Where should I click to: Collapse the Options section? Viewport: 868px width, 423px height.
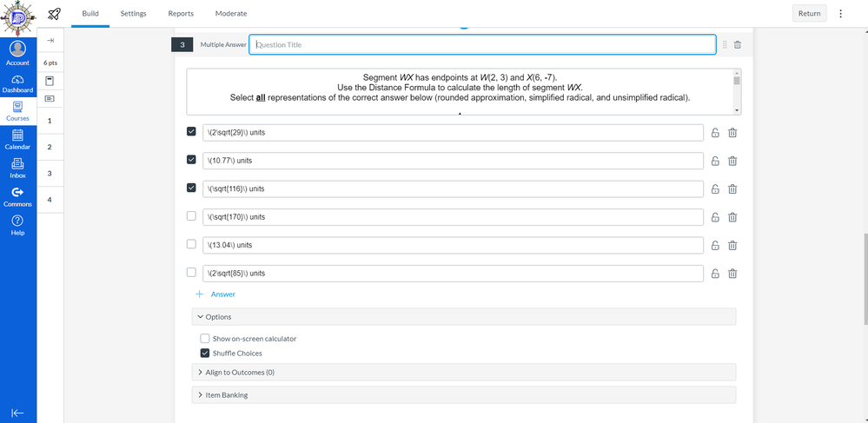point(218,317)
